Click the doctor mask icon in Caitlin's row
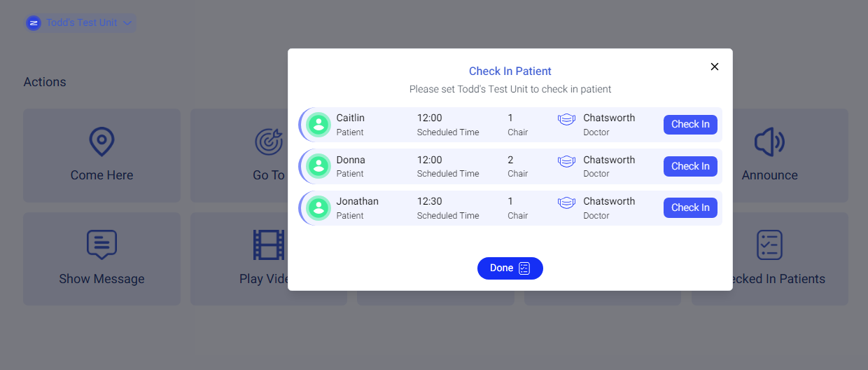The width and height of the screenshot is (868, 370). [566, 119]
